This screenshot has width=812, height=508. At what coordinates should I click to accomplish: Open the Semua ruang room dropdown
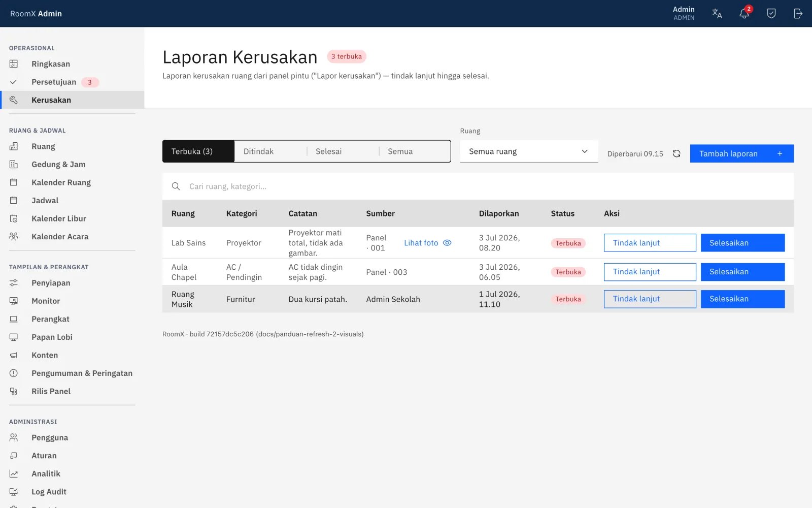click(529, 151)
